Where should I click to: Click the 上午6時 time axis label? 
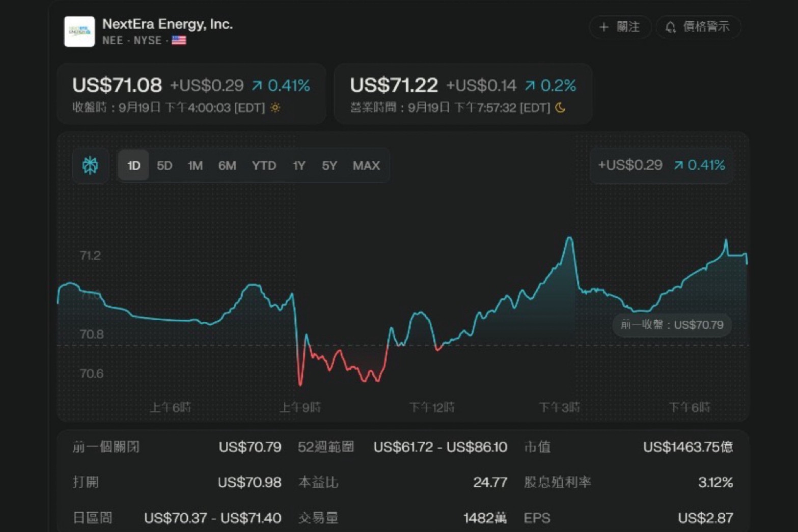click(x=171, y=407)
